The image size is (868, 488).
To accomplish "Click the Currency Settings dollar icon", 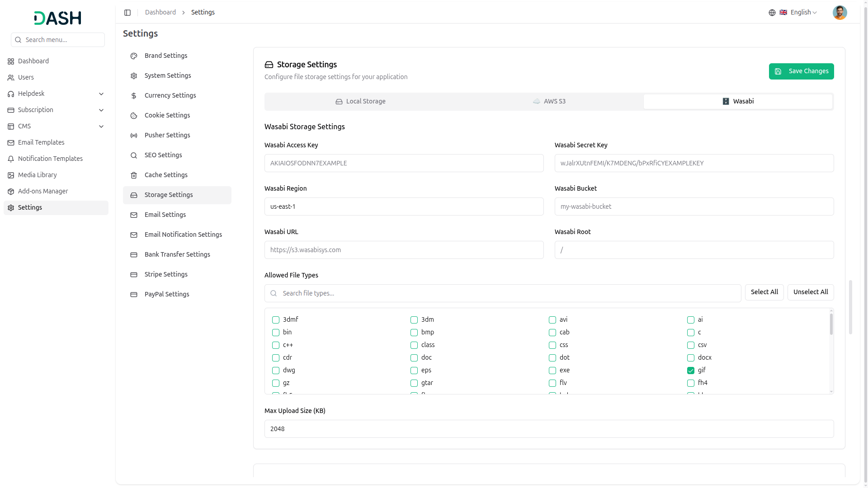I will pyautogui.click(x=134, y=96).
